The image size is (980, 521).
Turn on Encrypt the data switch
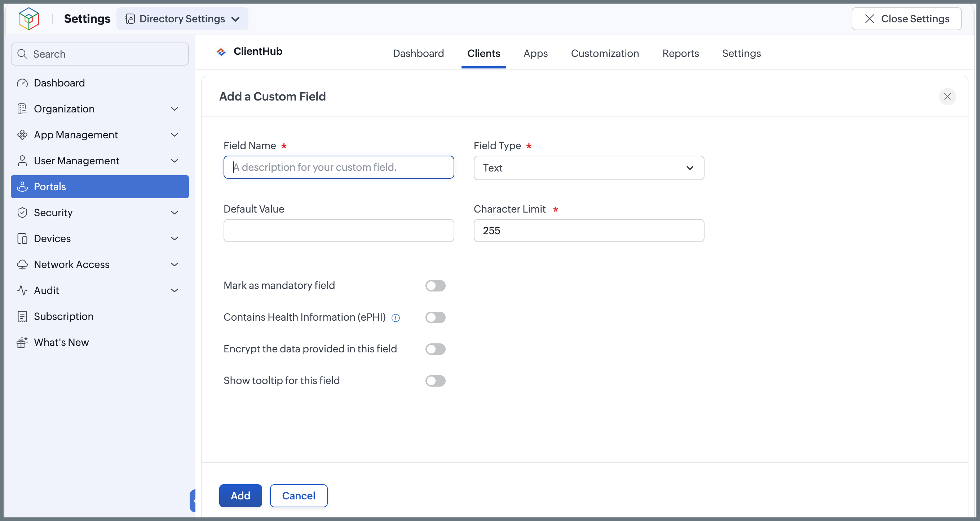(x=435, y=349)
